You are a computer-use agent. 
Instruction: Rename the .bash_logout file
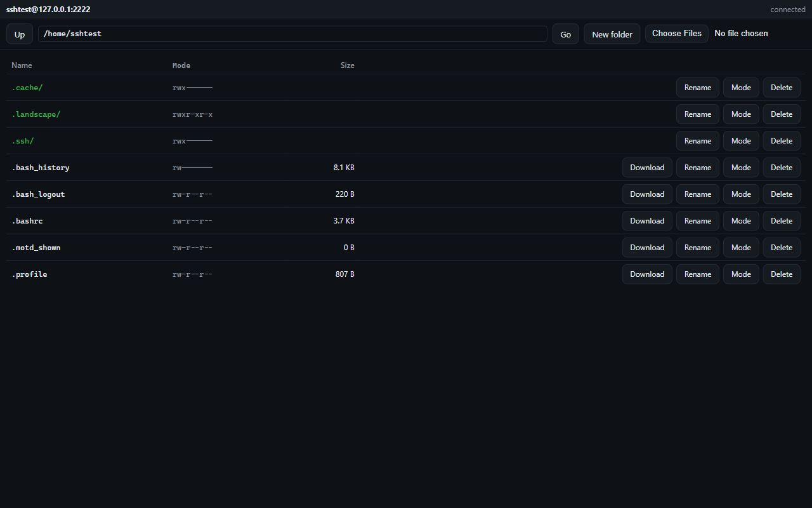(x=698, y=194)
